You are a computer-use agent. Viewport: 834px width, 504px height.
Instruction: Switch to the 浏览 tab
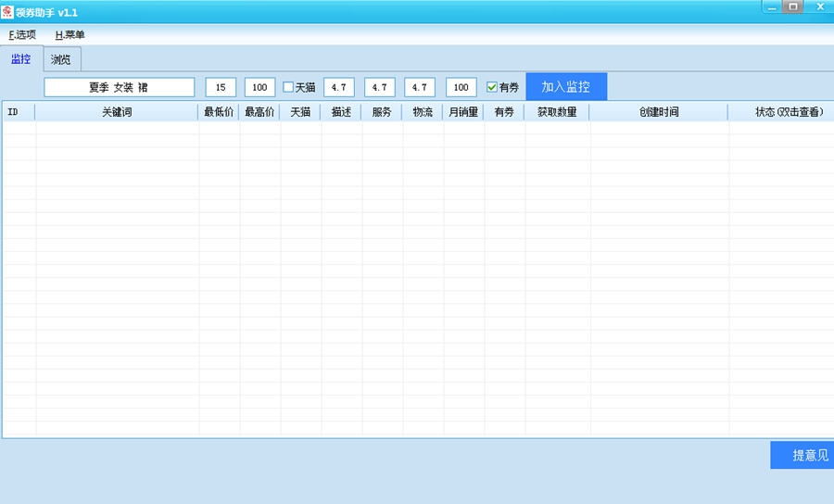point(61,60)
